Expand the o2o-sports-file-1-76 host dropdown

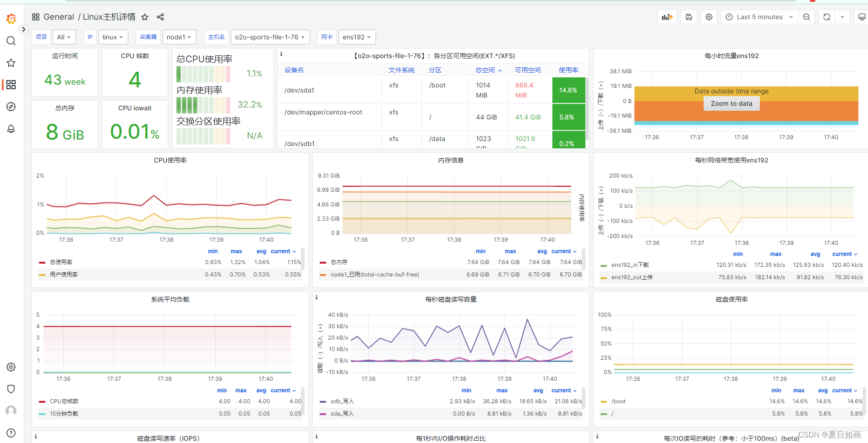click(270, 37)
